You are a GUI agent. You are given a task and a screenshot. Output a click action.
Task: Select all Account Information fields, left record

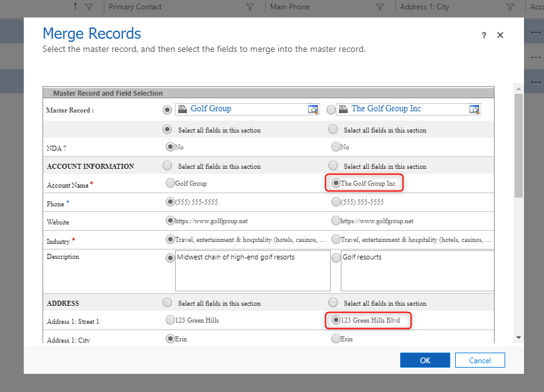[x=167, y=166]
